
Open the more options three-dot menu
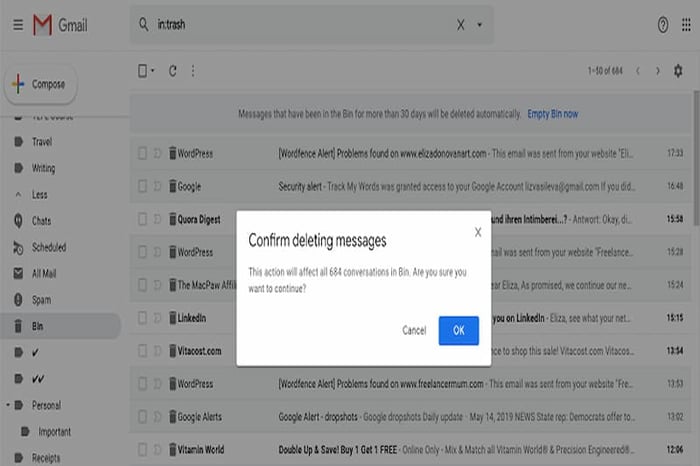pos(193,71)
